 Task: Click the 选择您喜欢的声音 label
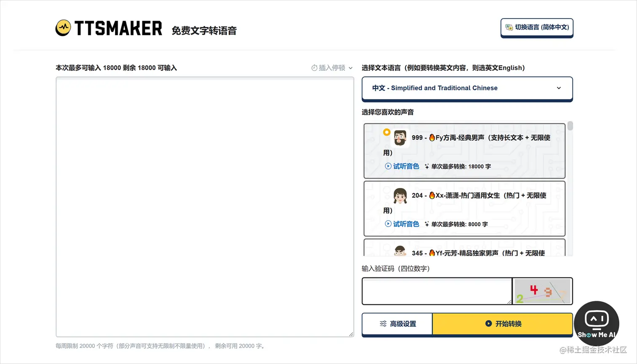[388, 112]
